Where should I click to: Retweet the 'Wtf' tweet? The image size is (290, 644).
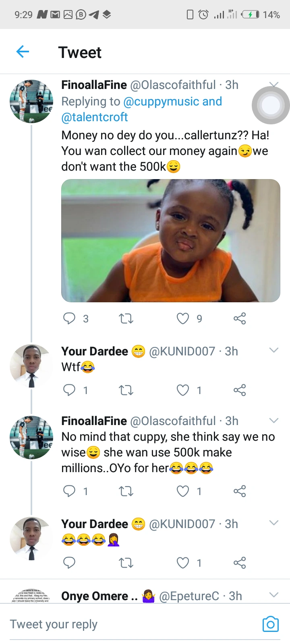(126, 390)
